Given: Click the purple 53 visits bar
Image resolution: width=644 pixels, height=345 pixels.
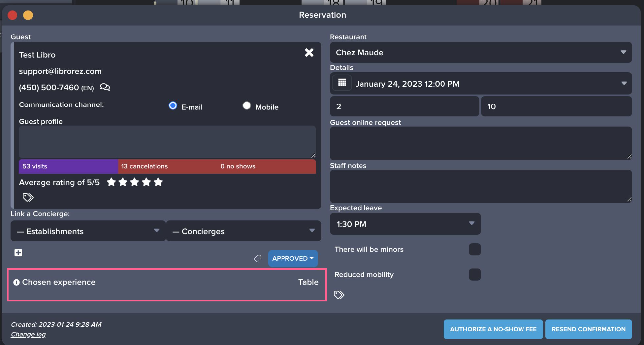Looking at the screenshot, I should pyautogui.click(x=68, y=166).
